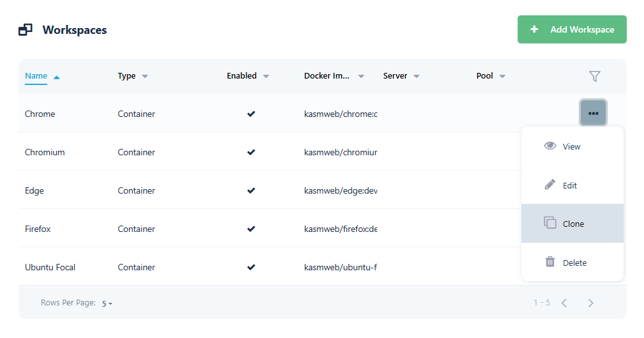Viewport: 644px width, 338px height.
Task: Choose View in the actions menu
Action: pos(571,146)
